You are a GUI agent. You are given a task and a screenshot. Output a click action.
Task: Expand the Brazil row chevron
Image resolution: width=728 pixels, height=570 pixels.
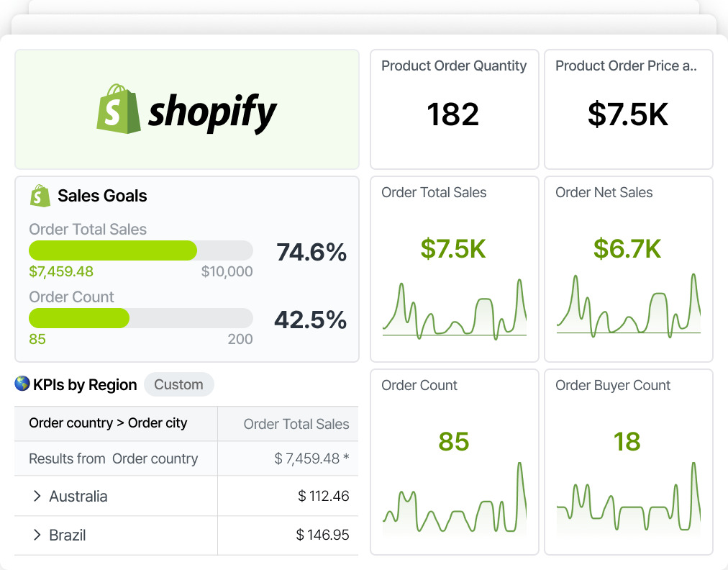(37, 535)
